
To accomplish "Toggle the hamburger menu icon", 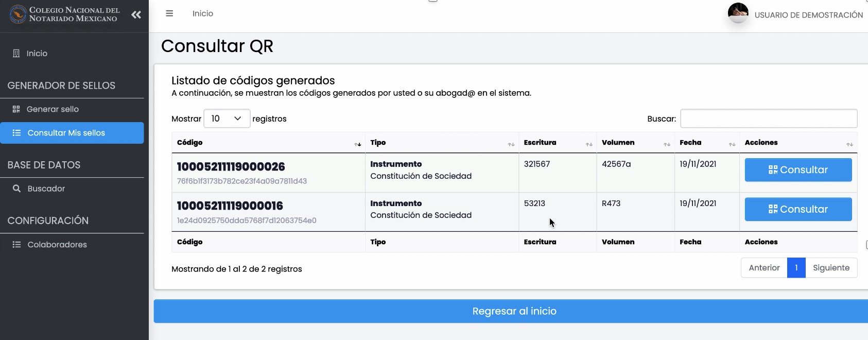I will coord(169,13).
